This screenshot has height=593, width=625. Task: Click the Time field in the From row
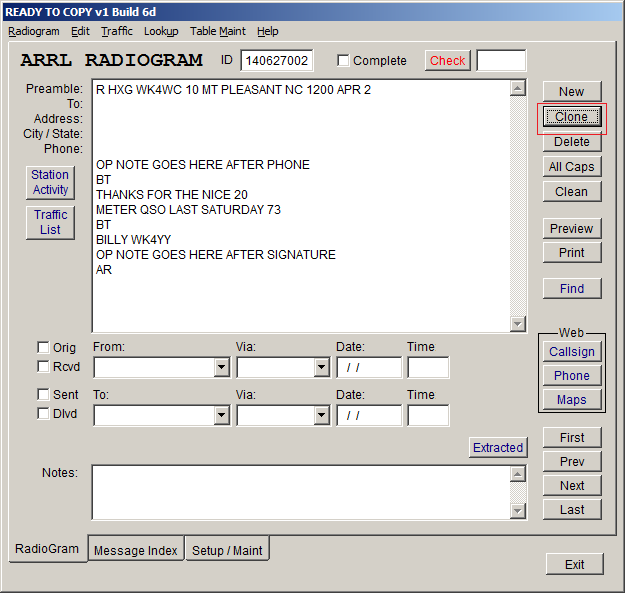428,367
